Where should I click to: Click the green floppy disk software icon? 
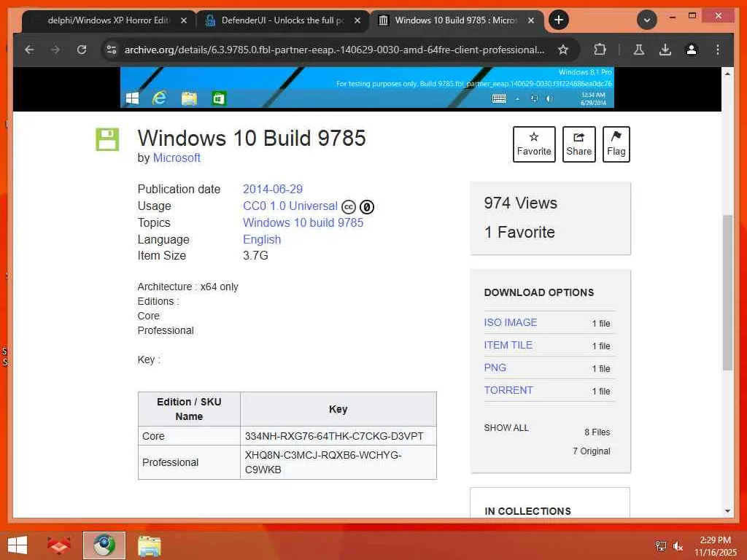(107, 139)
